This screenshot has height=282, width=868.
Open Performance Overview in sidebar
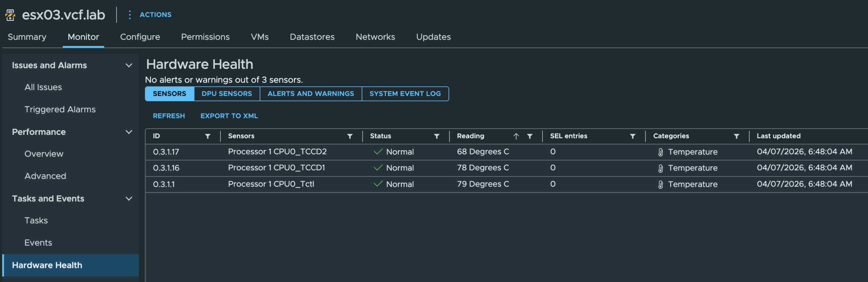click(44, 154)
